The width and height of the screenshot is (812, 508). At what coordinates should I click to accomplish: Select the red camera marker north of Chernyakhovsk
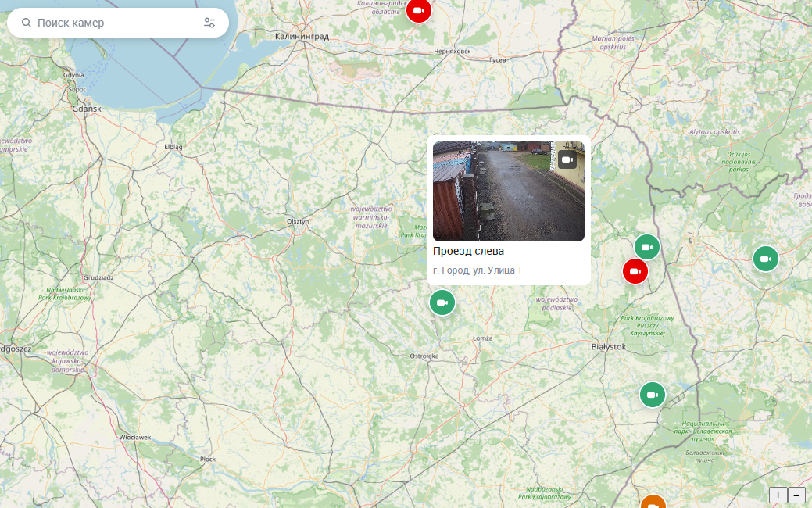418,10
